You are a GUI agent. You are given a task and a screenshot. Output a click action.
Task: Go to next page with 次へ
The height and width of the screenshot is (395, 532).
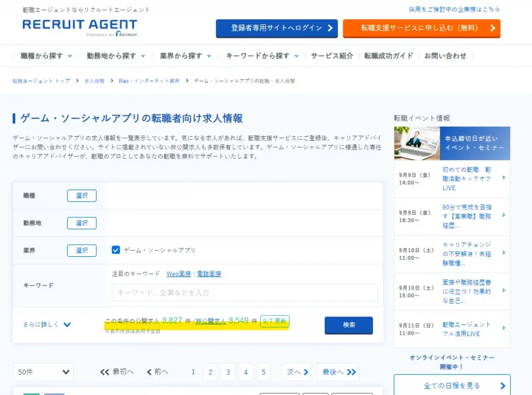point(297,372)
